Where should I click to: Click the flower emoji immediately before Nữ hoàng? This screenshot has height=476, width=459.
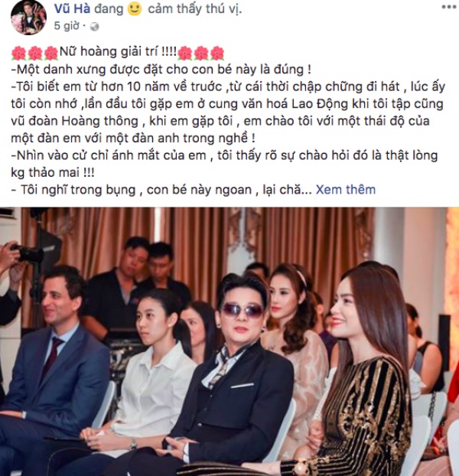(51, 53)
